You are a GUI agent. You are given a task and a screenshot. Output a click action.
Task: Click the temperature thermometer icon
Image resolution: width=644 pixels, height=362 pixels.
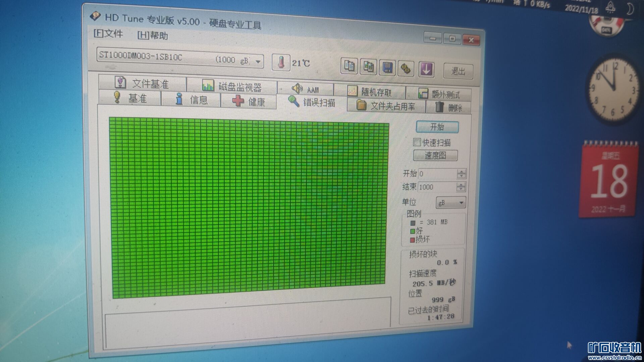click(x=281, y=62)
